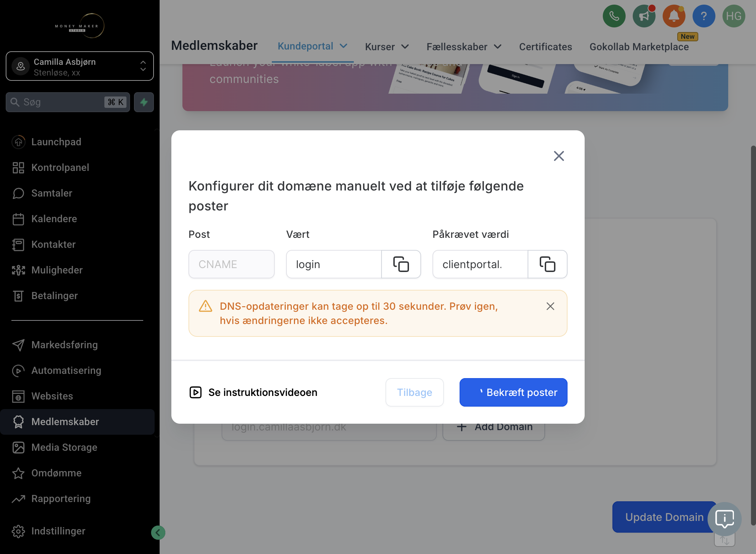
Task: Focus the Søg search field
Action: click(68, 102)
